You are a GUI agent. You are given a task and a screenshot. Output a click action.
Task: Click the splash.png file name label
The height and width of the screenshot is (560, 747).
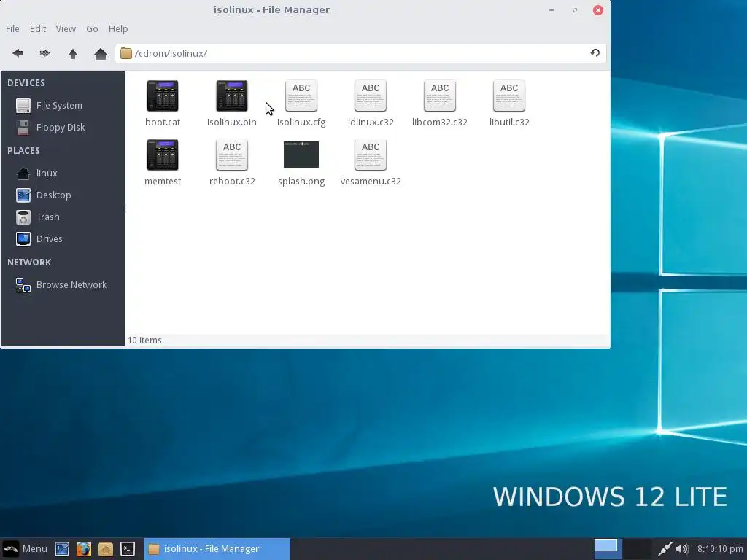(301, 181)
